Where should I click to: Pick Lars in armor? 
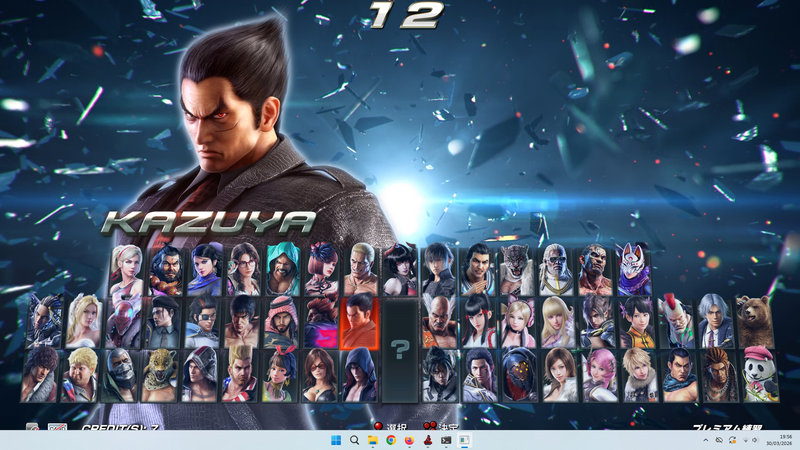click(597, 322)
